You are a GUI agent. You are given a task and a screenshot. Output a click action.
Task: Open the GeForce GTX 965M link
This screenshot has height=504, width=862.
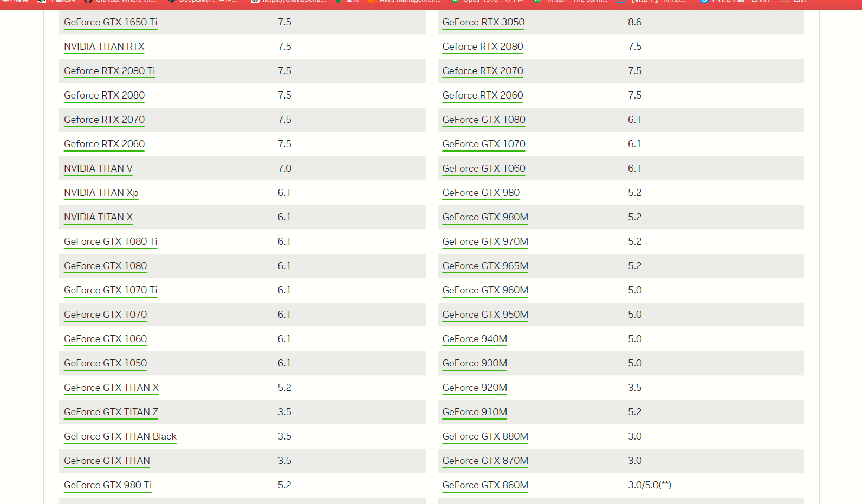(x=485, y=266)
